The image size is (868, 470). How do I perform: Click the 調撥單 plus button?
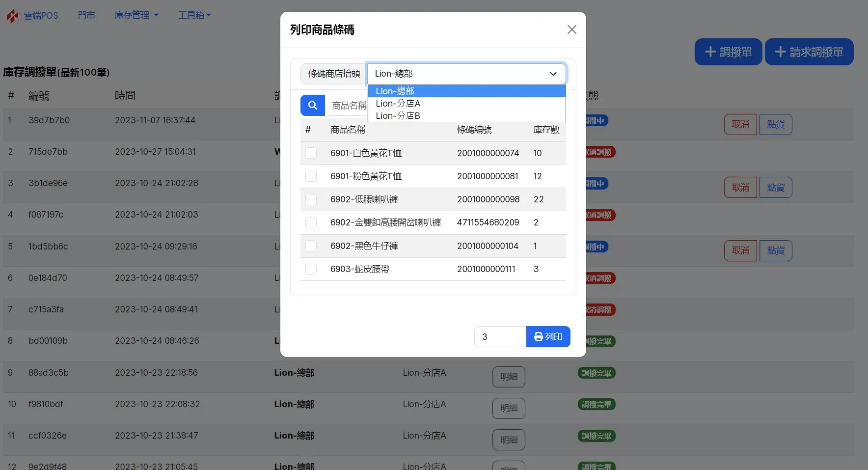[x=728, y=52]
